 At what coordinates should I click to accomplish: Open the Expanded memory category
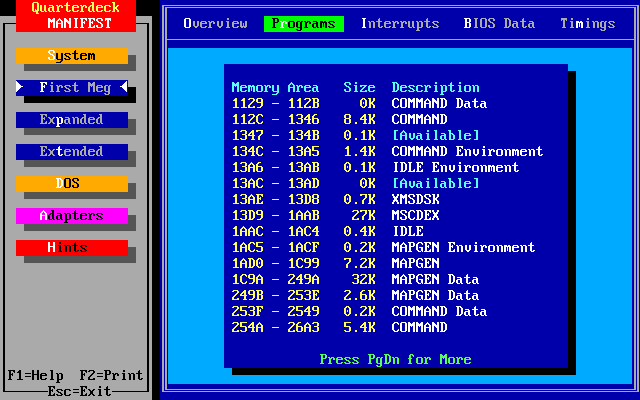coord(72,120)
